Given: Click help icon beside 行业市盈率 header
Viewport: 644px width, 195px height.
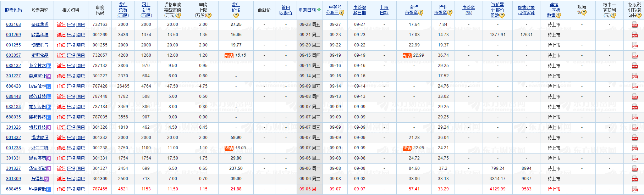Looking at the screenshot, I should tap(450, 13).
